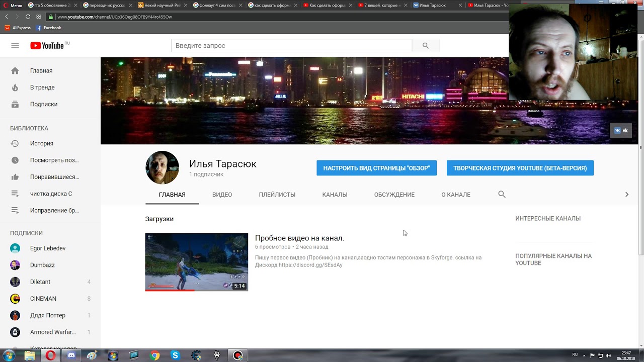Click the history clock-arrow icon
This screenshot has height=362, width=644.
coord(15,143)
